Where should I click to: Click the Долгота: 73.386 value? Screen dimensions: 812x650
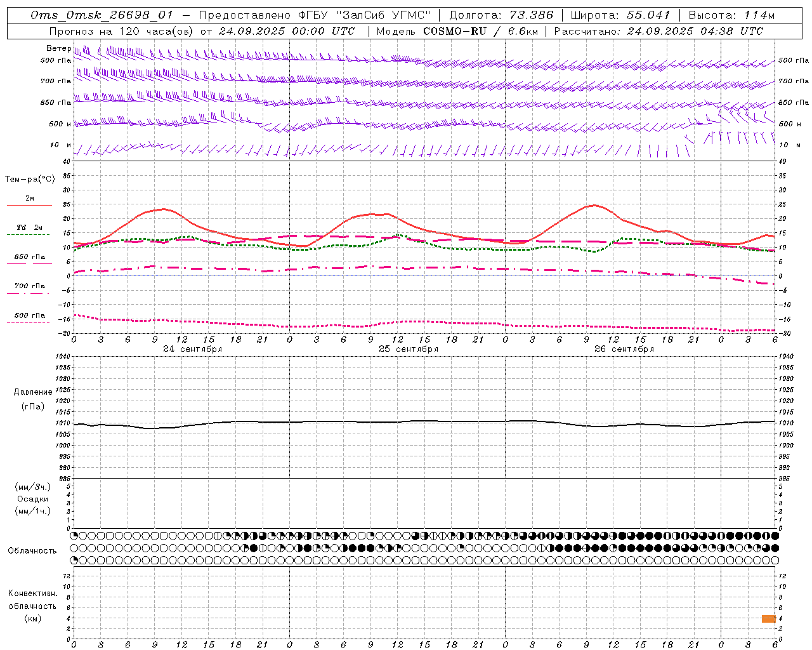[x=501, y=15]
